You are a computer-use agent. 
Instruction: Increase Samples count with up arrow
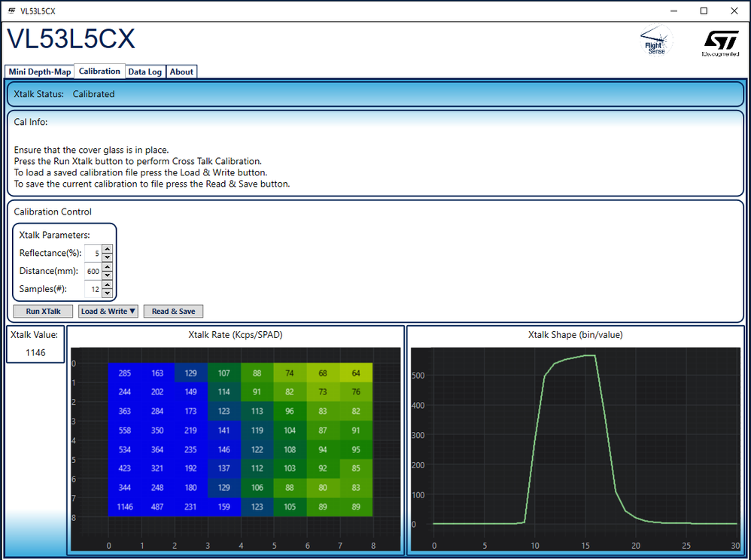coord(108,285)
